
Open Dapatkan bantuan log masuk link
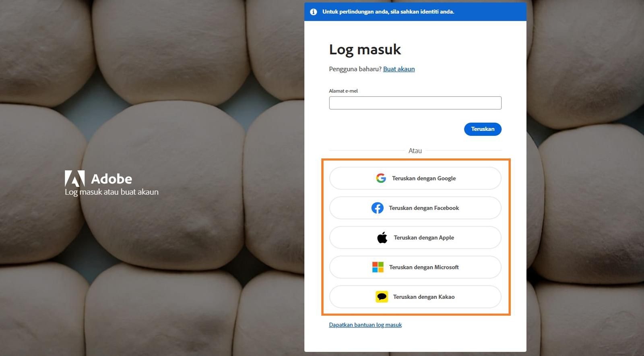tap(365, 325)
